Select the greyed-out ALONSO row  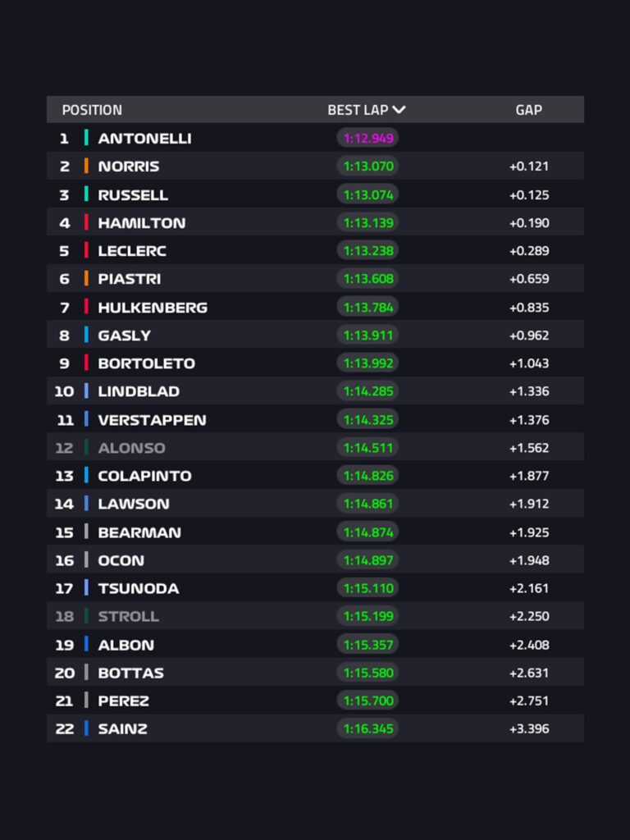click(x=315, y=447)
